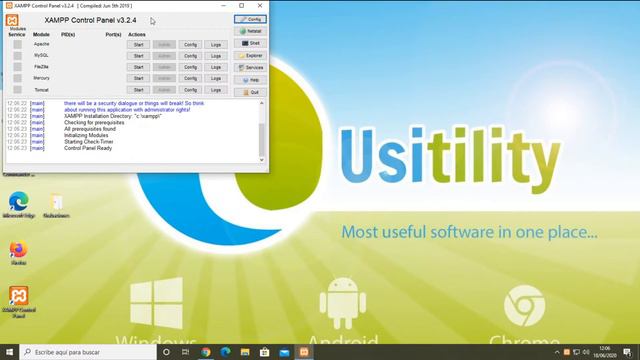Open Config for the FileZilla module
Viewport: 640px width, 360px height.
click(x=190, y=67)
